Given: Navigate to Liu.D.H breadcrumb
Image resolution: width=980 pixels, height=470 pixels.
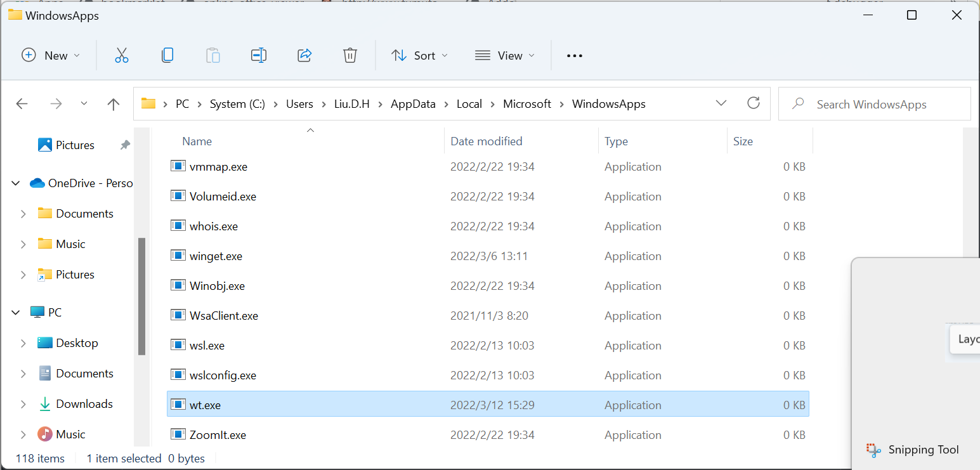Looking at the screenshot, I should tap(352, 104).
